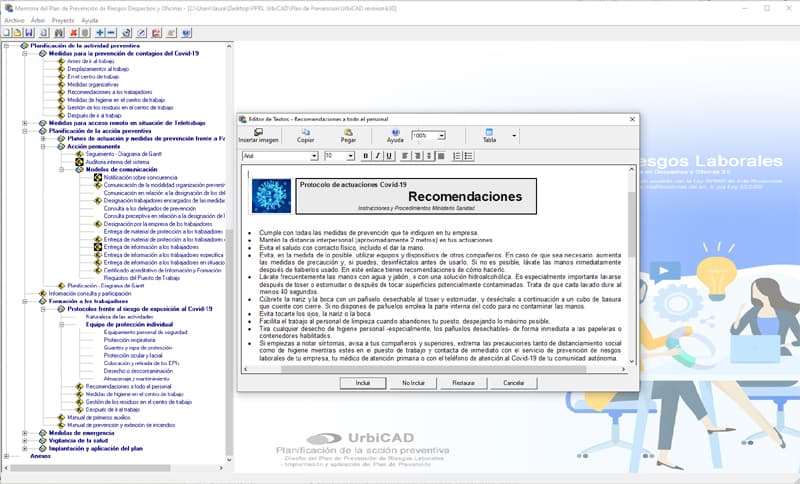Select the Covid virus image in editor
The image size is (800, 484).
click(x=271, y=196)
